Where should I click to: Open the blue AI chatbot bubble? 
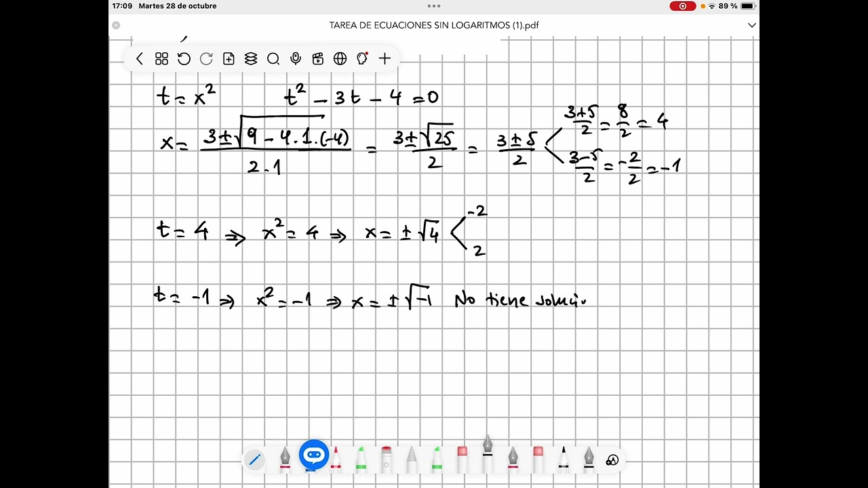(314, 455)
